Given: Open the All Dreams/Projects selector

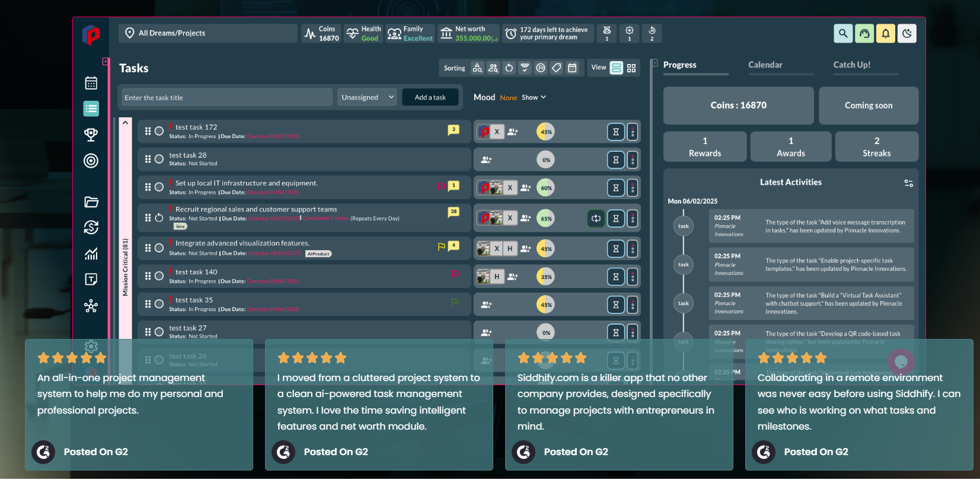Looking at the screenshot, I should point(208,33).
